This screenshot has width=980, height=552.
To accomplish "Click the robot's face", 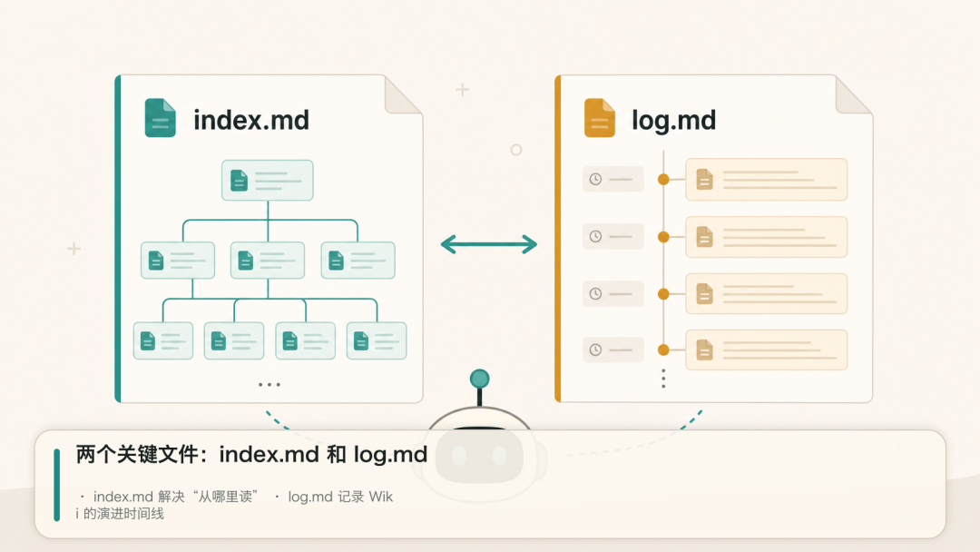I will tap(479, 455).
